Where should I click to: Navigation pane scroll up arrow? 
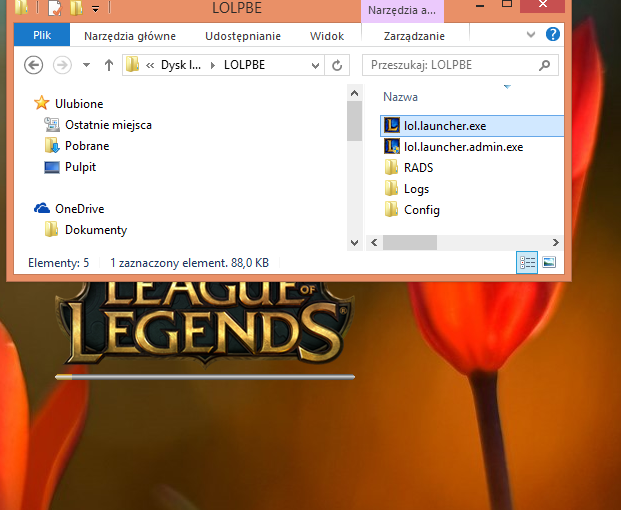(354, 93)
